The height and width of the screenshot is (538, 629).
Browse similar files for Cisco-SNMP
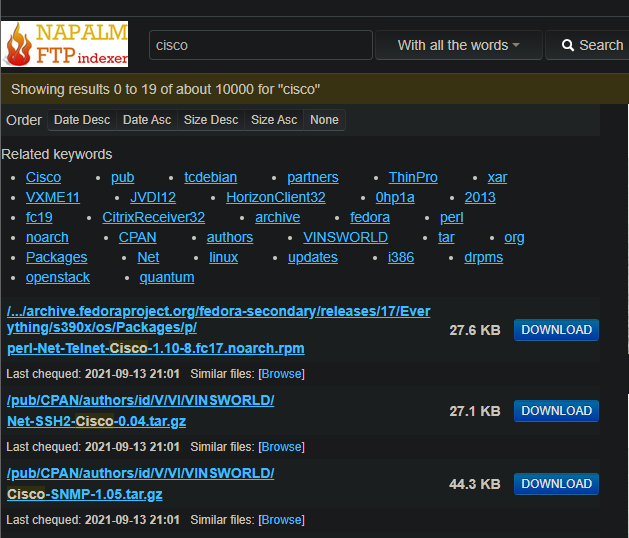282,520
